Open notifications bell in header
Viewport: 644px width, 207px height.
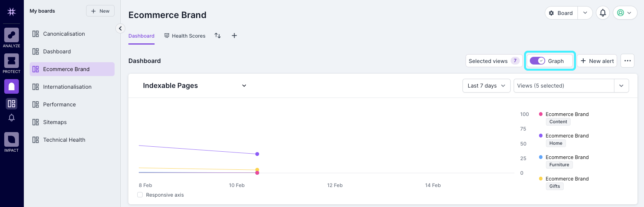[x=603, y=13]
